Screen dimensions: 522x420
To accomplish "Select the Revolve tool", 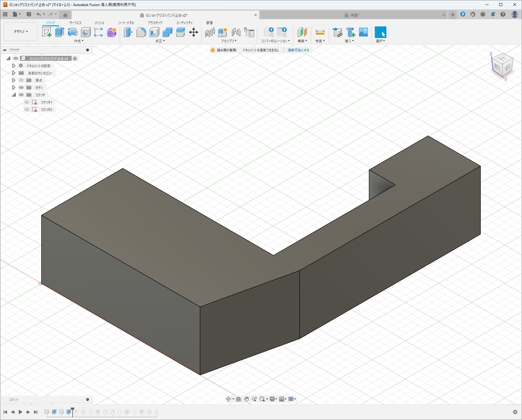I will coord(73,32).
